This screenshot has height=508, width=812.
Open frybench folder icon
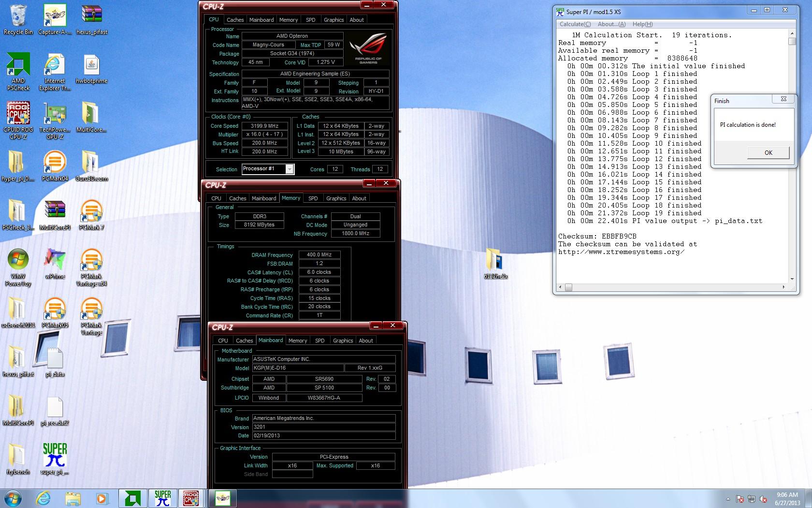coord(18,459)
